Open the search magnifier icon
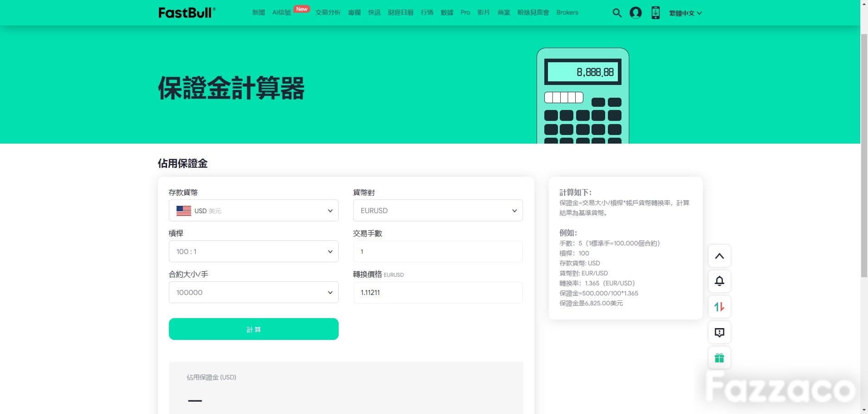 (x=616, y=13)
